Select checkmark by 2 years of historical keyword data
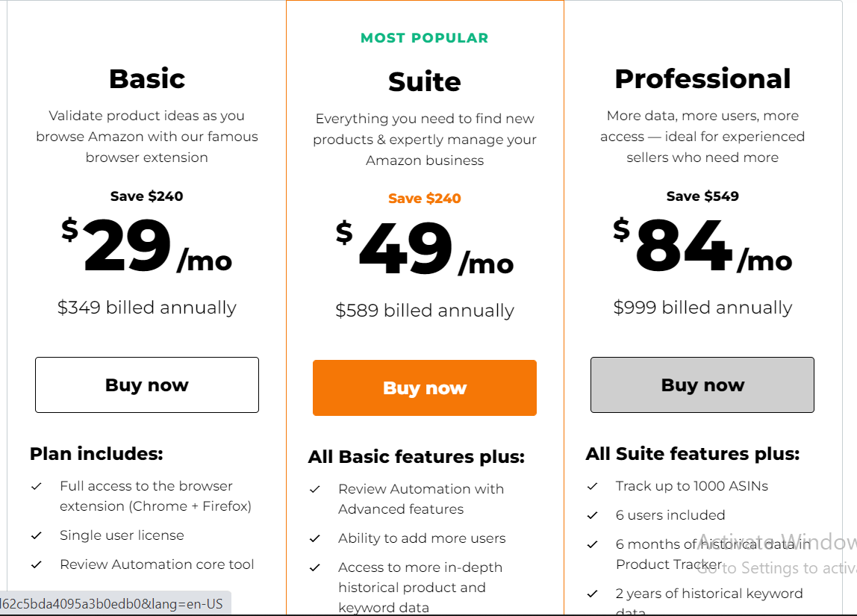This screenshot has width=857, height=616. [x=593, y=594]
